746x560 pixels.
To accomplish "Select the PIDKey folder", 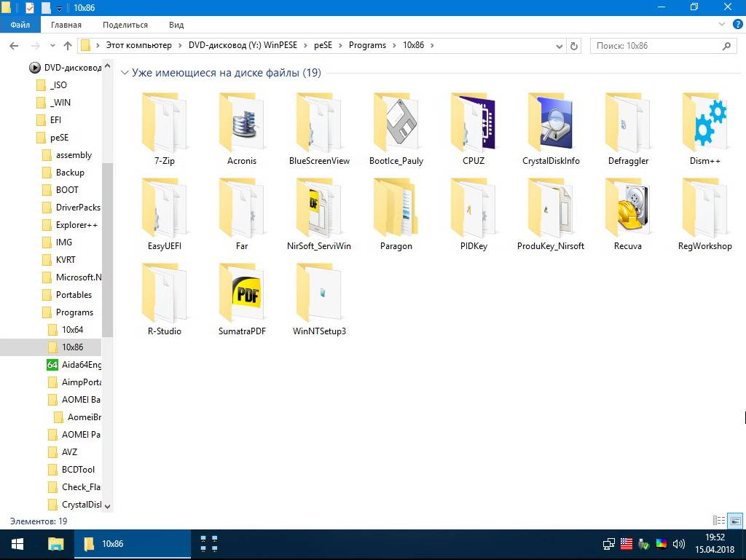I will 474,214.
